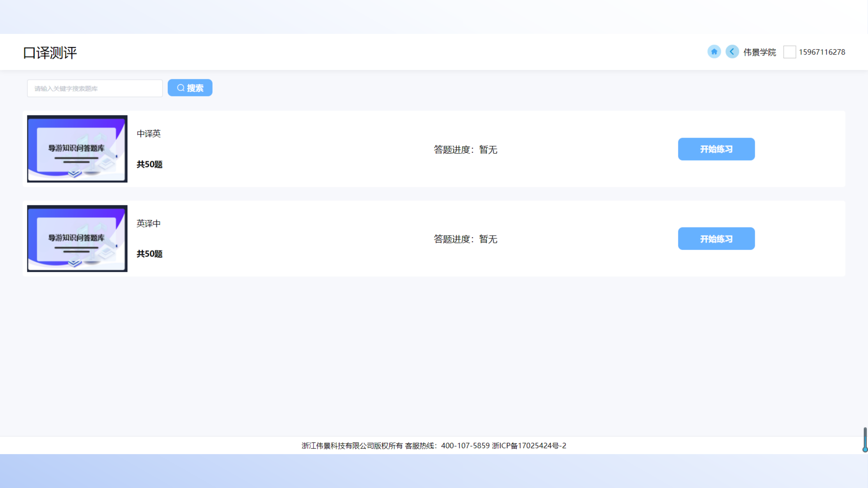Start practice for 英译中 question bank
Screen dimensions: 868x488
(716, 239)
